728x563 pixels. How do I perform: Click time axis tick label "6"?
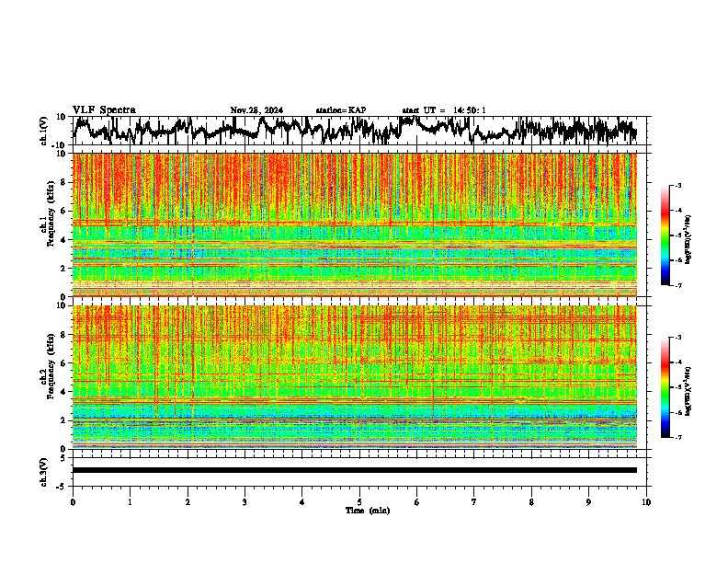coord(416,502)
